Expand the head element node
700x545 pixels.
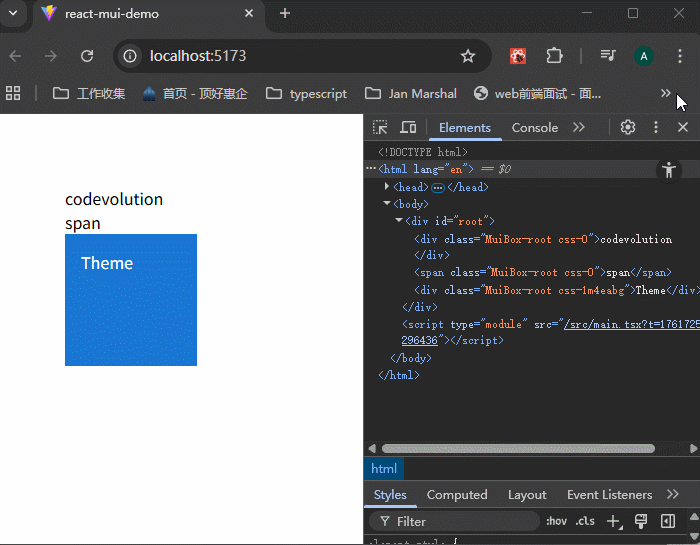(x=387, y=187)
